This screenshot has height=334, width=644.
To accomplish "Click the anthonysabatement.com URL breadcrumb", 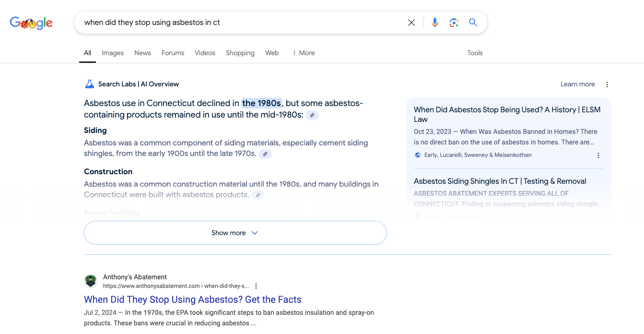I will click(176, 286).
